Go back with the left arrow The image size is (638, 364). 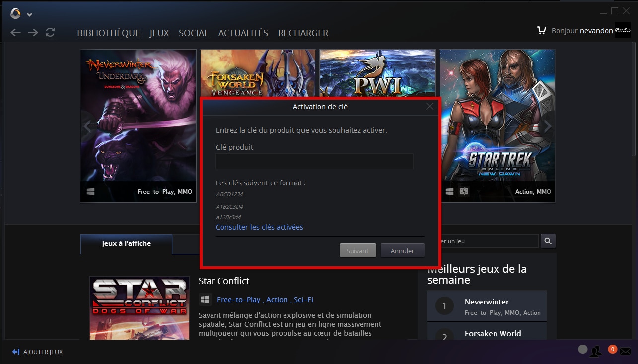coord(16,33)
